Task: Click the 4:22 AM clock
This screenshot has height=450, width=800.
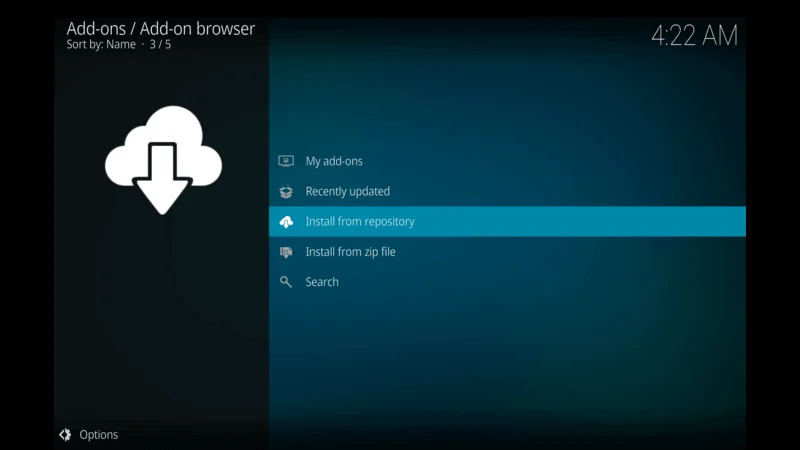Action: click(x=694, y=36)
